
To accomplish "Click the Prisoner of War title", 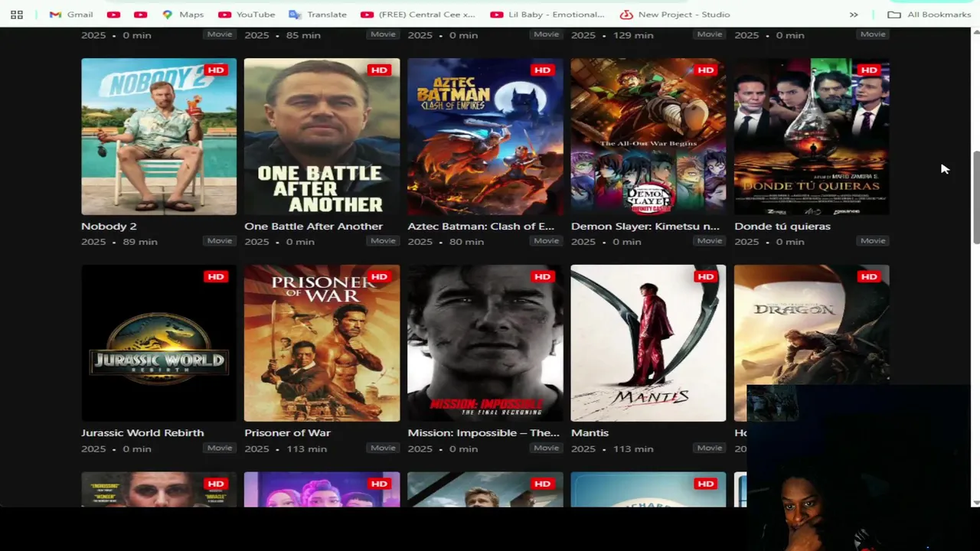I will 287,433.
